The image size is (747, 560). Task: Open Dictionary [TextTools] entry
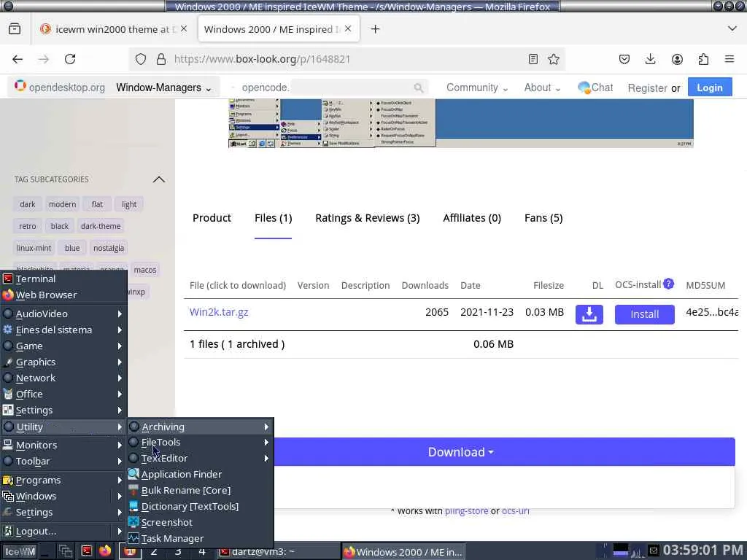pyautogui.click(x=200, y=506)
